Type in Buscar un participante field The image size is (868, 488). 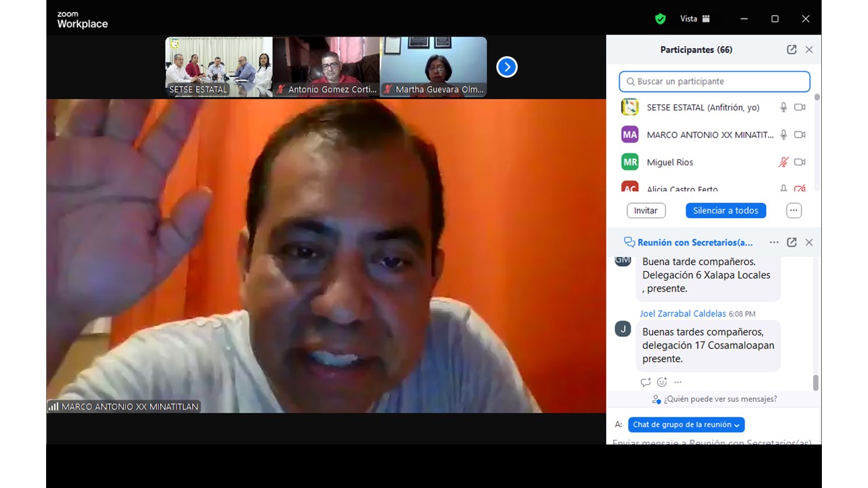point(715,81)
